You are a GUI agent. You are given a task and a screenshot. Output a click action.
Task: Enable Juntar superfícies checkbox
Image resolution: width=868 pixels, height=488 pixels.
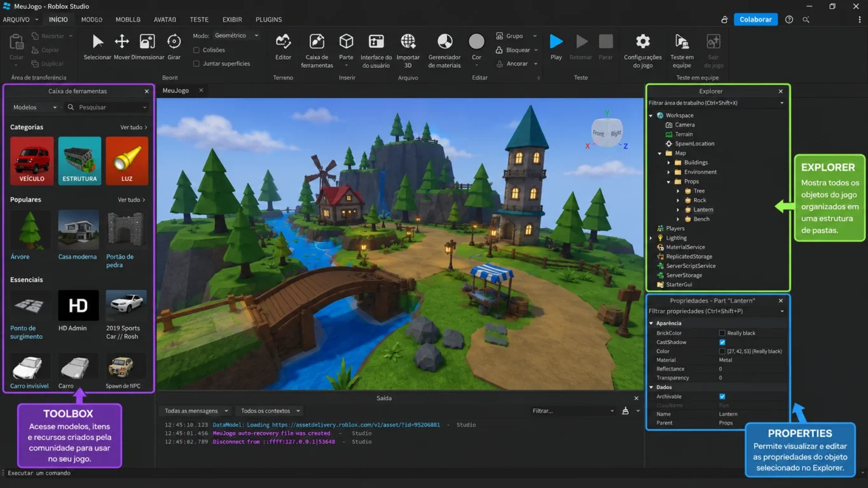pyautogui.click(x=196, y=64)
